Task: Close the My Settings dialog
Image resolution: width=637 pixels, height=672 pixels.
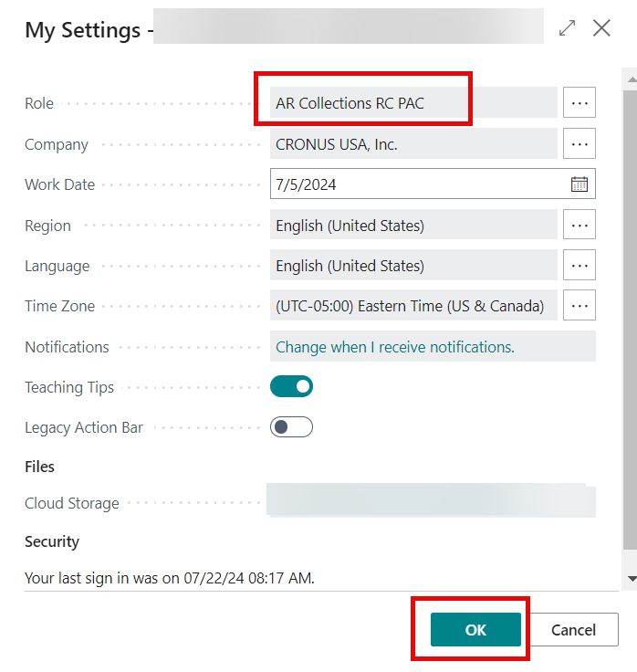Action: (x=601, y=28)
